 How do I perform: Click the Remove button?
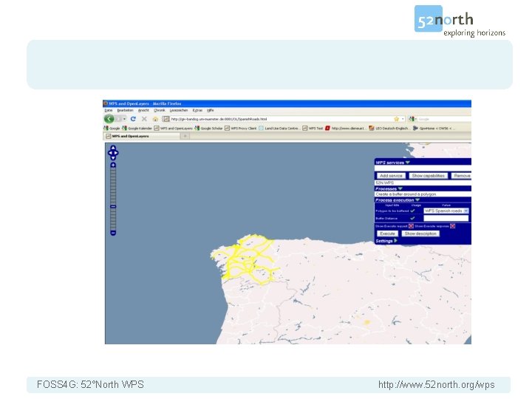click(461, 175)
